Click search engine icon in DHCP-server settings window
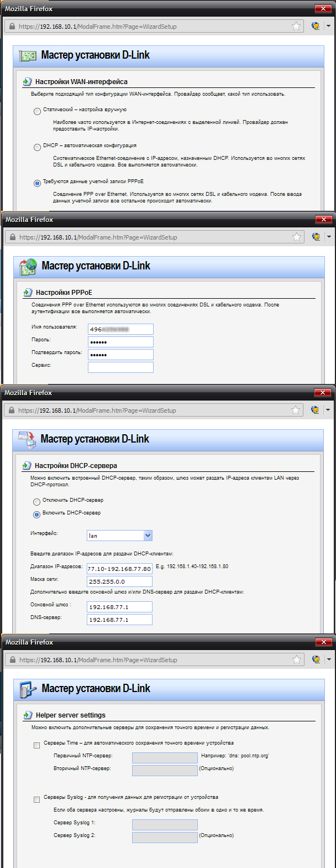 click(x=315, y=410)
